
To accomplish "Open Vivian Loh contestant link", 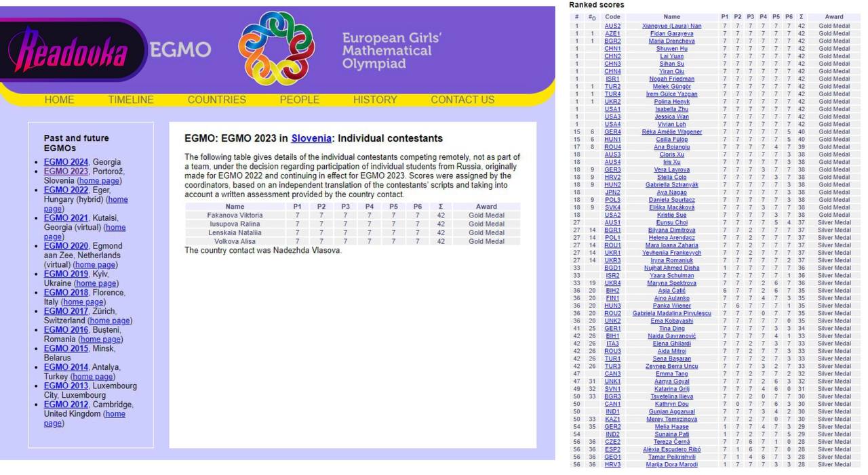I will (672, 125).
